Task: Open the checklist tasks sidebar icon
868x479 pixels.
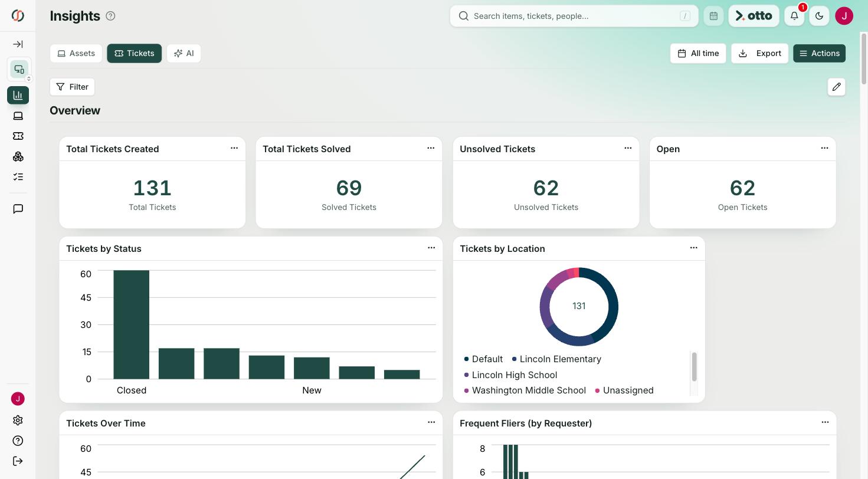Action: [18, 177]
